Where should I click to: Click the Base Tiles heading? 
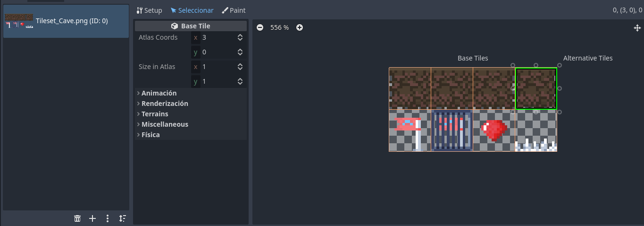click(x=473, y=58)
